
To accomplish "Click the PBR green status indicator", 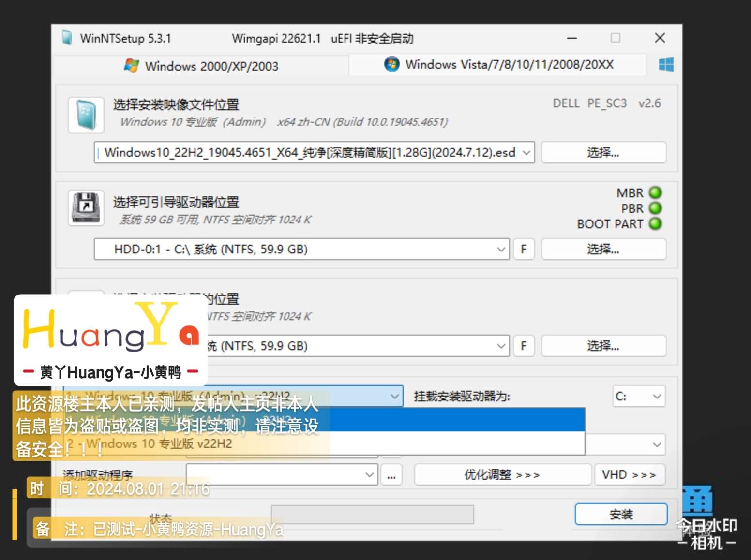I will [x=655, y=208].
